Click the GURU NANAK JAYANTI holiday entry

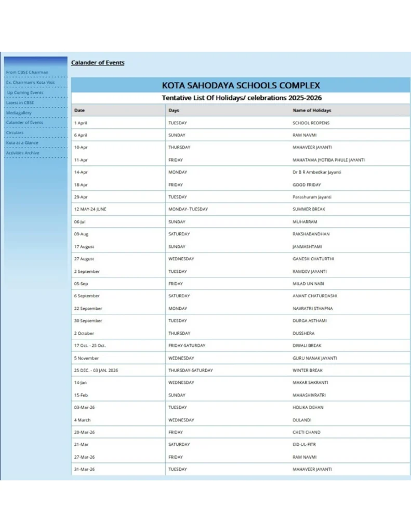point(315,358)
